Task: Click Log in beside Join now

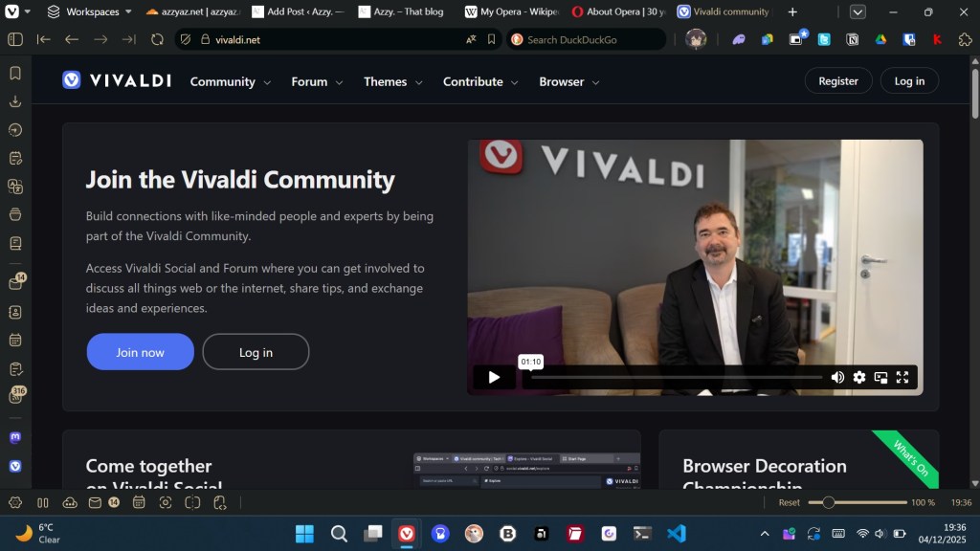Action: pos(256,352)
